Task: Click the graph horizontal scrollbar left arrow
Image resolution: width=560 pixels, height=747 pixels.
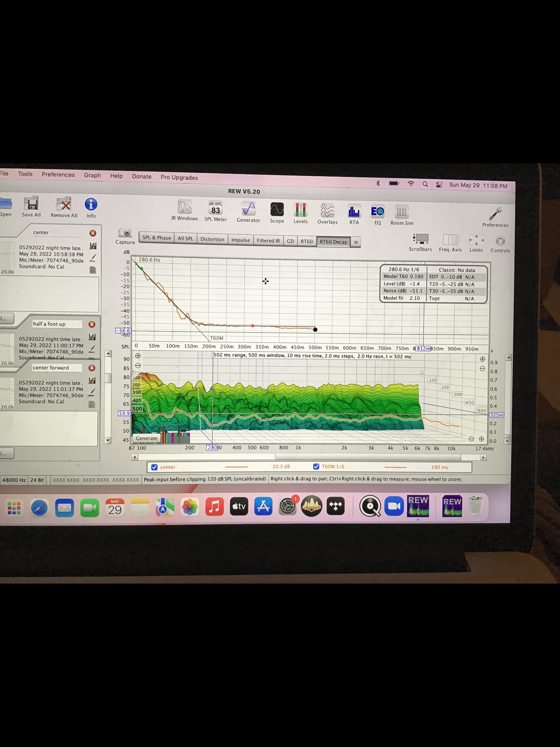Action: [x=135, y=457]
